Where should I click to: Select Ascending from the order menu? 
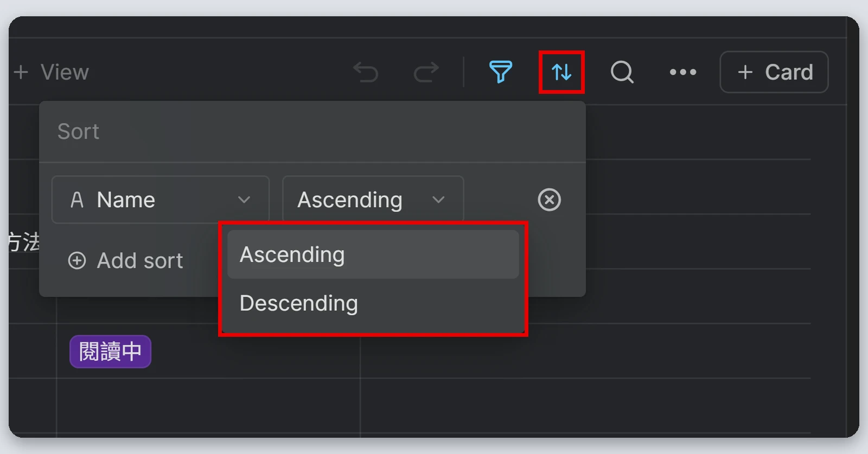click(x=373, y=254)
